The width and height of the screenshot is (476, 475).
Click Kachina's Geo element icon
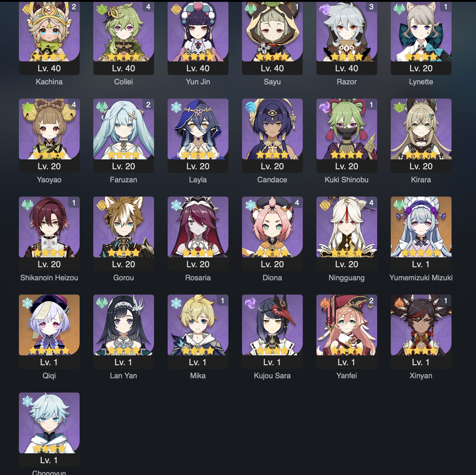[x=27, y=9]
